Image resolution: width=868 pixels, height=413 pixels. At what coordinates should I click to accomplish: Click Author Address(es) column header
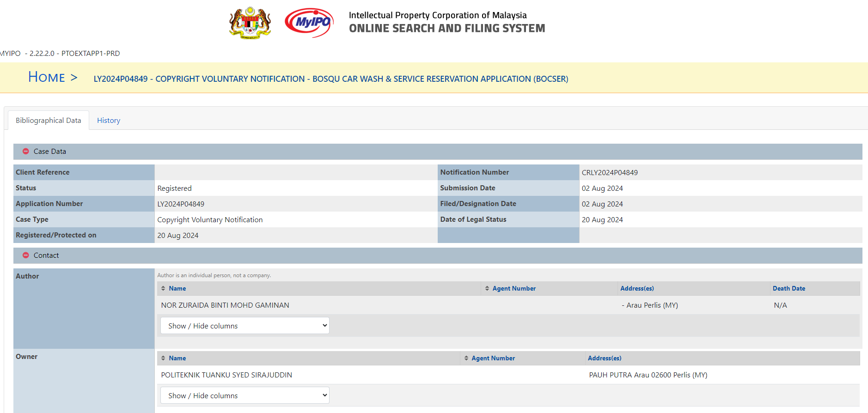(637, 288)
